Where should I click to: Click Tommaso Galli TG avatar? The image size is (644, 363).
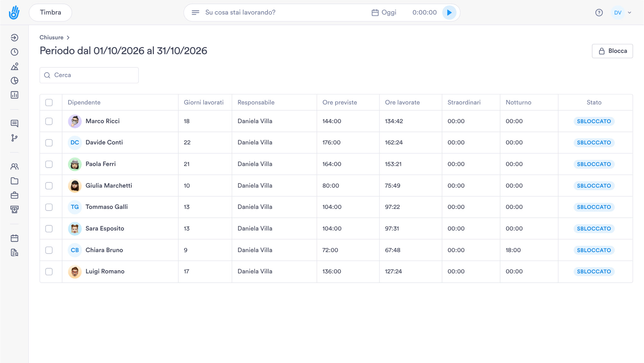75,207
